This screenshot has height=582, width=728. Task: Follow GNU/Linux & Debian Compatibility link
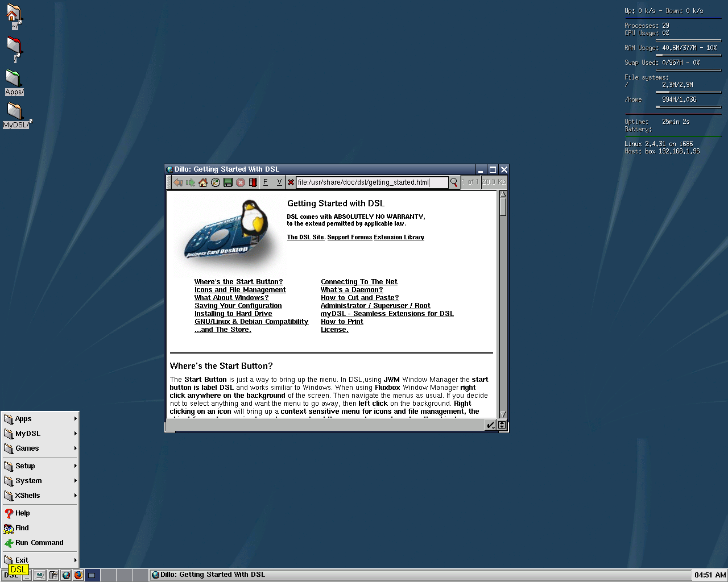coord(251,322)
